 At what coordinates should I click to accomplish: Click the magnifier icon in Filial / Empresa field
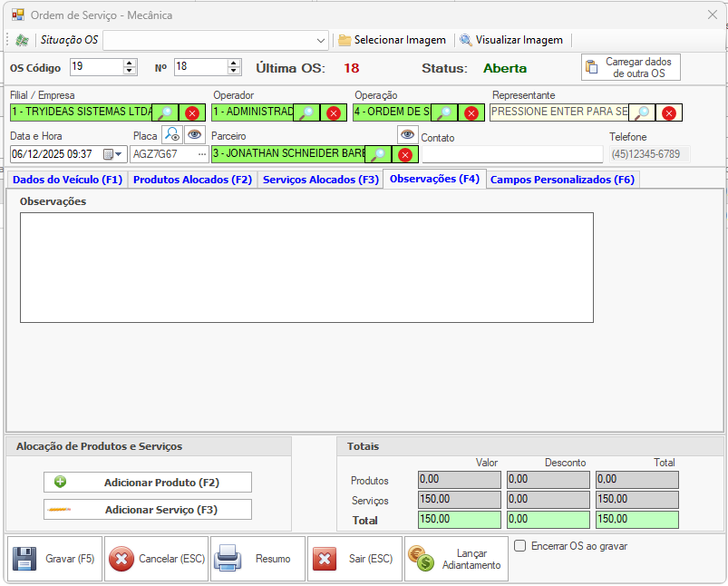click(165, 112)
